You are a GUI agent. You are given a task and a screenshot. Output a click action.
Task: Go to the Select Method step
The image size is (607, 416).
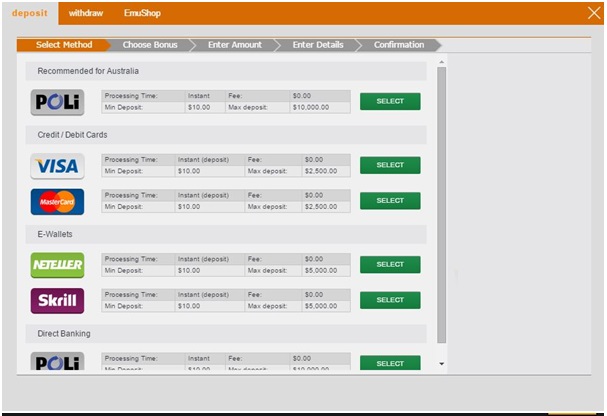(x=64, y=45)
